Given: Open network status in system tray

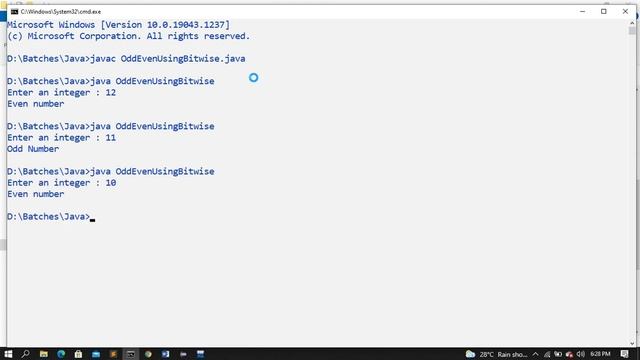Looking at the screenshot, I should [x=547, y=354].
